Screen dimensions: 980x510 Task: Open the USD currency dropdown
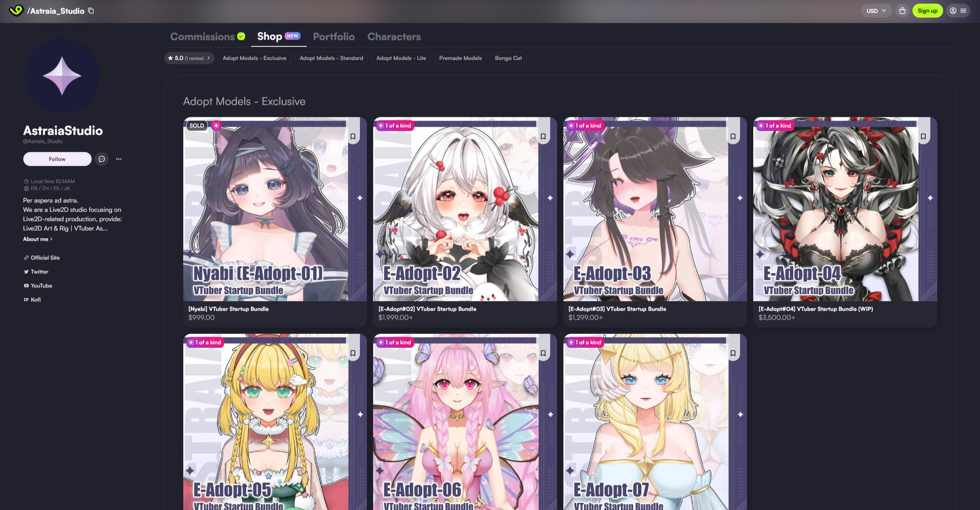[876, 11]
